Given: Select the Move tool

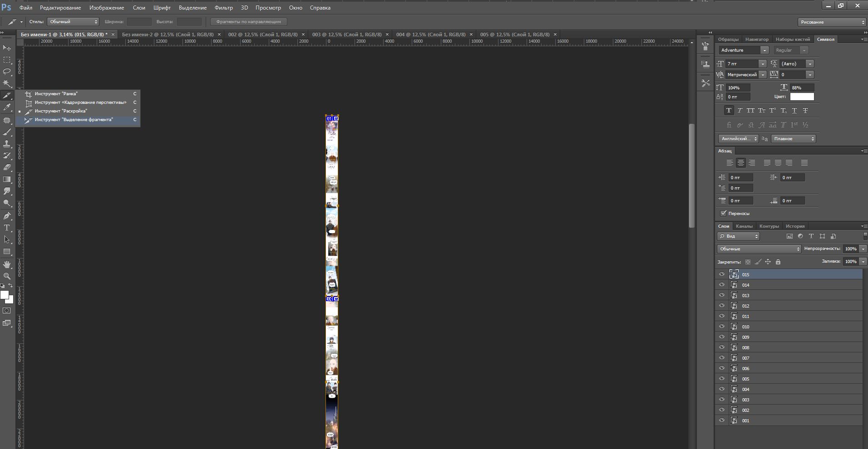Looking at the screenshot, I should pos(7,48).
